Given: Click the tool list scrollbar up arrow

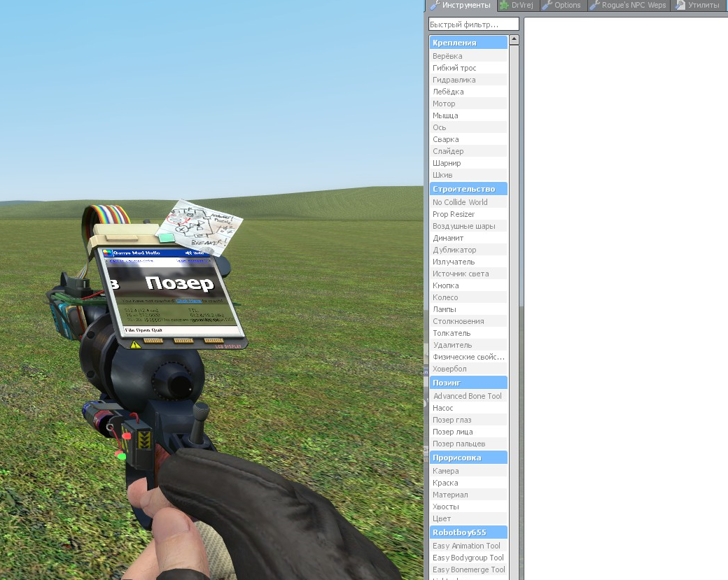Looking at the screenshot, I should coord(514,40).
